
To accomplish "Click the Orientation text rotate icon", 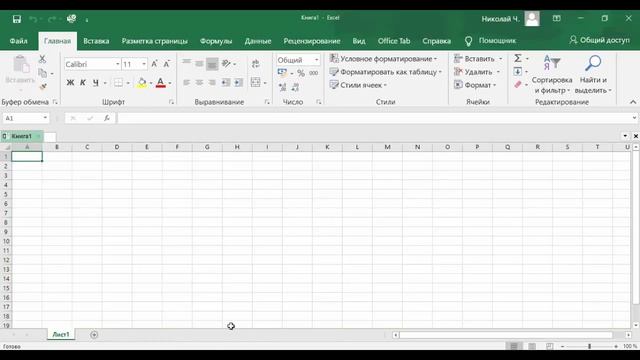I will [x=226, y=64].
